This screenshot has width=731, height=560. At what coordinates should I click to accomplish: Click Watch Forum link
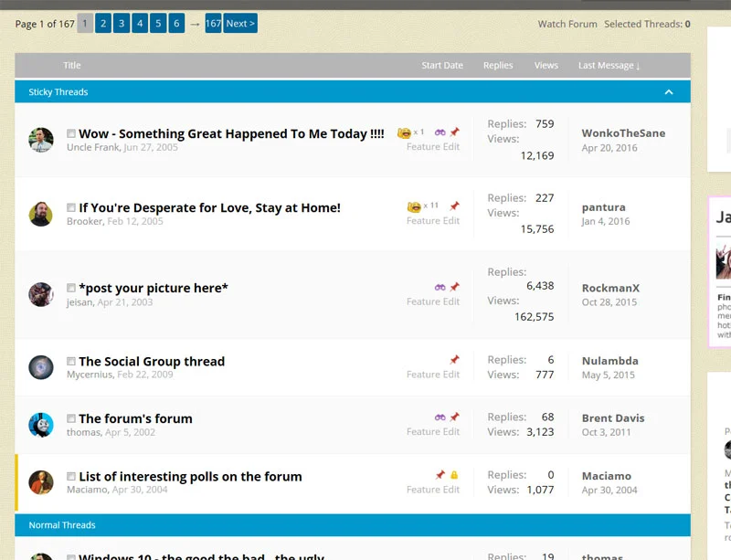[567, 24]
